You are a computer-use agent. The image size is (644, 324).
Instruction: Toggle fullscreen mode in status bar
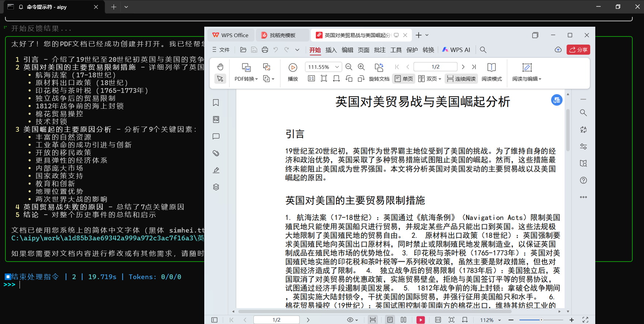(585, 320)
